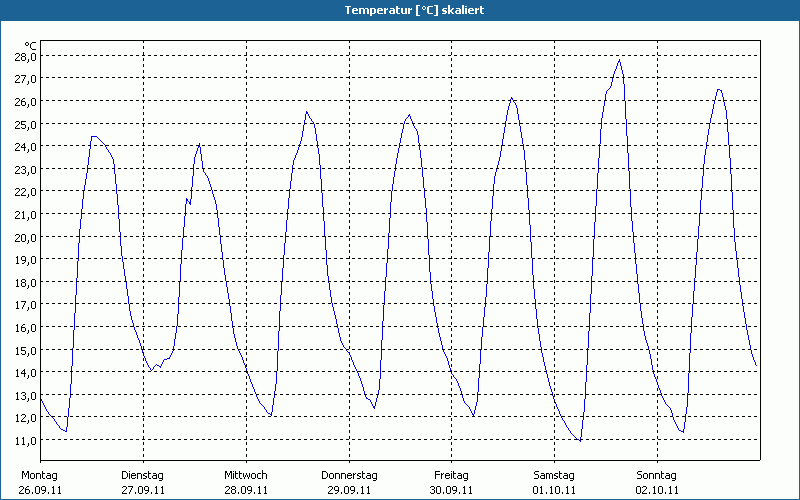
Task: Select the 23,0 y-axis label
Action: 25,169
